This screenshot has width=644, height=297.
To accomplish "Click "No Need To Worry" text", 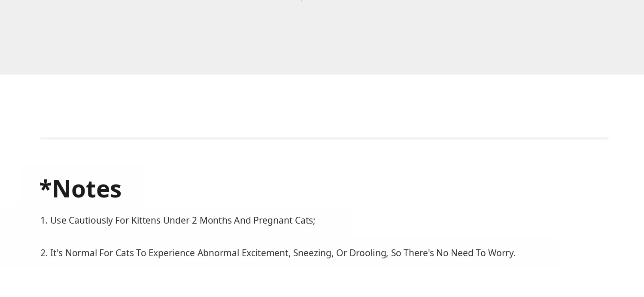I will (x=476, y=253).
